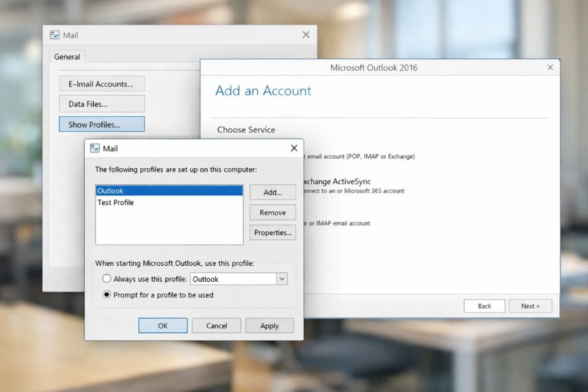Click the Mail envelope icon on profiles dialog

tap(96, 148)
